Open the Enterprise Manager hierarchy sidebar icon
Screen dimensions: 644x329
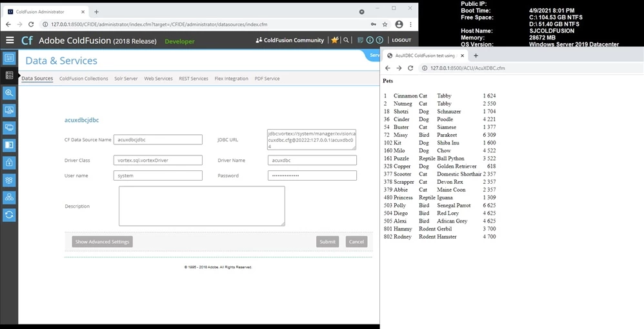click(x=9, y=197)
